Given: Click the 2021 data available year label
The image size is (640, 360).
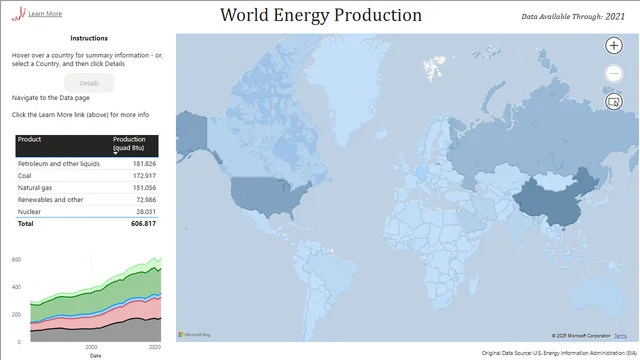Looking at the screenshot, I should click(x=615, y=16).
